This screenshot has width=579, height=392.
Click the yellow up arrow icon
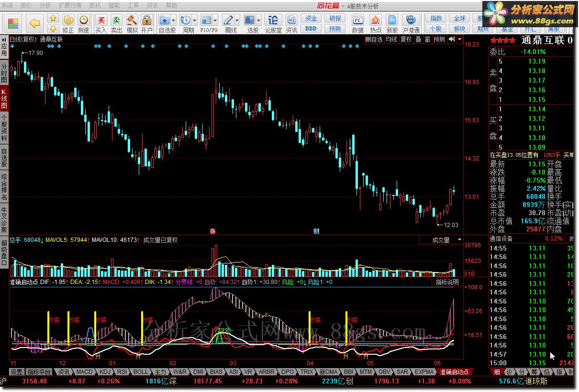tap(54, 18)
